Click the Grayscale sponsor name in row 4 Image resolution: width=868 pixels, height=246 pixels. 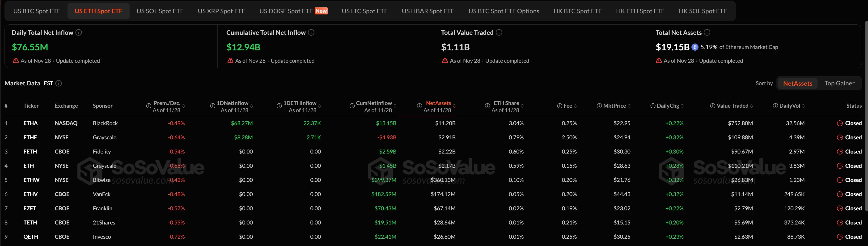tap(105, 166)
